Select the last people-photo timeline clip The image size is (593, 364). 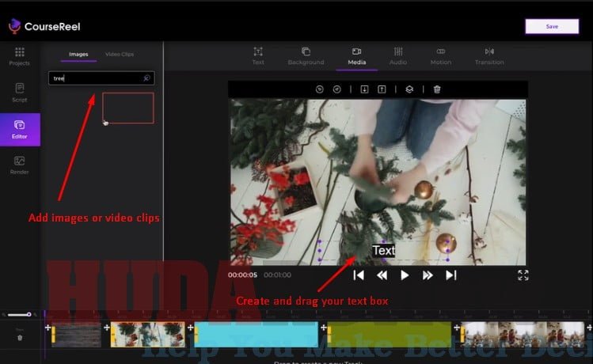(523, 335)
